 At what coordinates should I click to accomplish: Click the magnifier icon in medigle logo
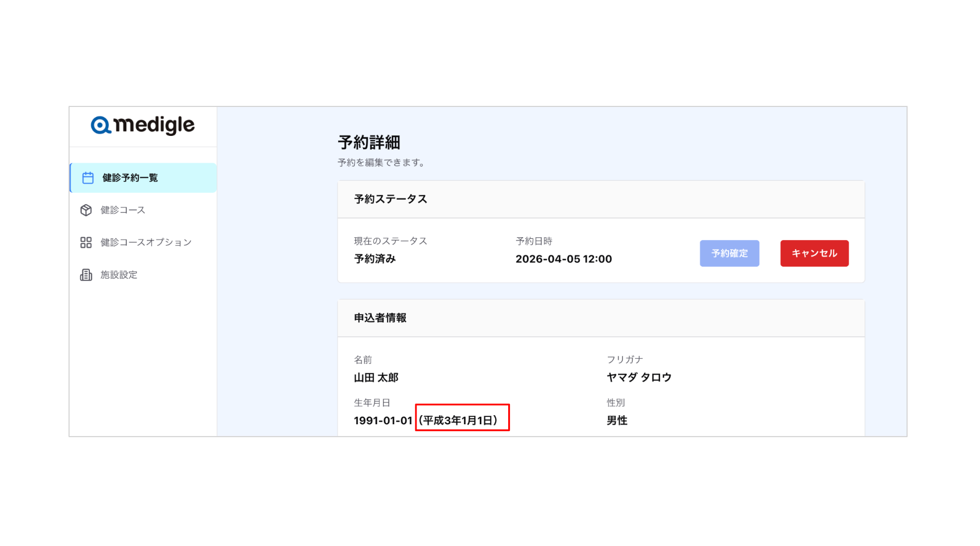click(x=101, y=125)
